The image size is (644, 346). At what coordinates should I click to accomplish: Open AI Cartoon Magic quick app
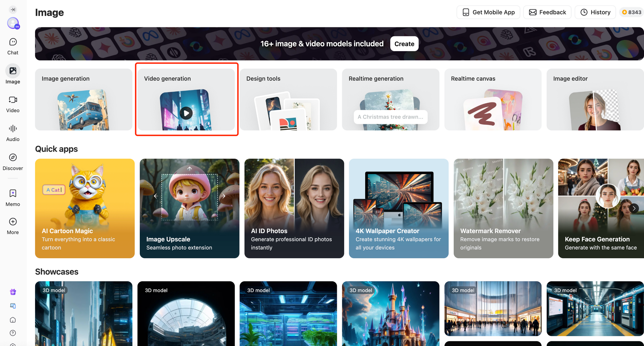(85, 208)
